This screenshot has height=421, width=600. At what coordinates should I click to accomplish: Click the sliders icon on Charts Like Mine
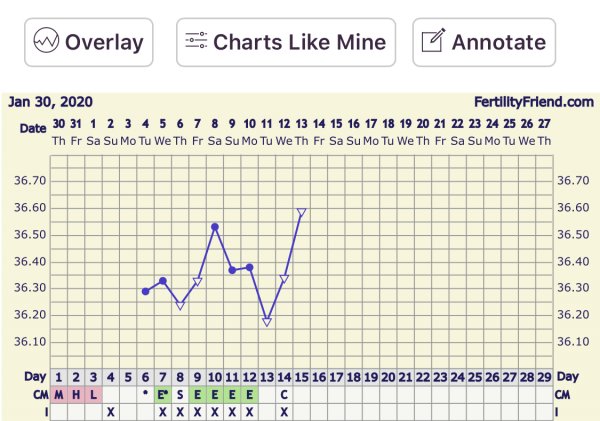[196, 43]
